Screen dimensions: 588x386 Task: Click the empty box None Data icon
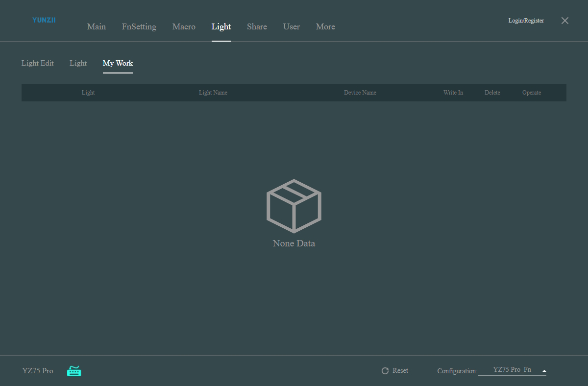[294, 206]
